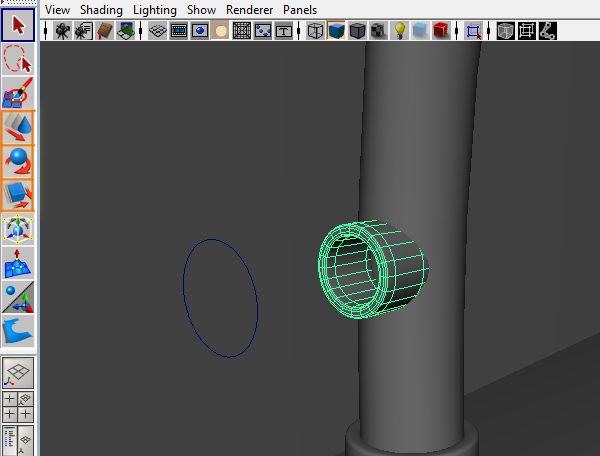This screenshot has width=600, height=456.
Task: Choose the Paint Selection tool
Action: 18,93
